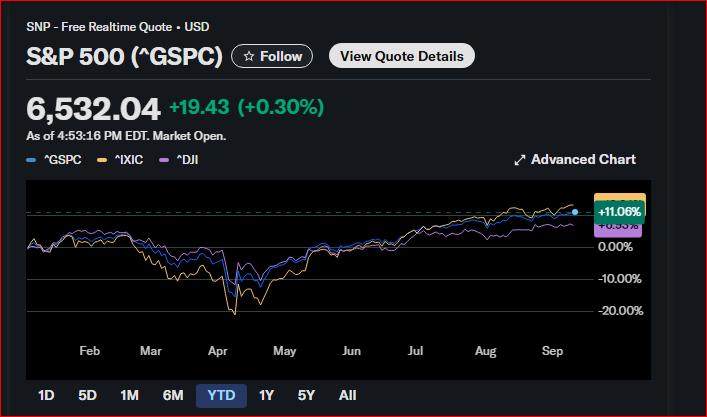Switch to the 1Y time range
707x417 pixels.
pyautogui.click(x=266, y=395)
